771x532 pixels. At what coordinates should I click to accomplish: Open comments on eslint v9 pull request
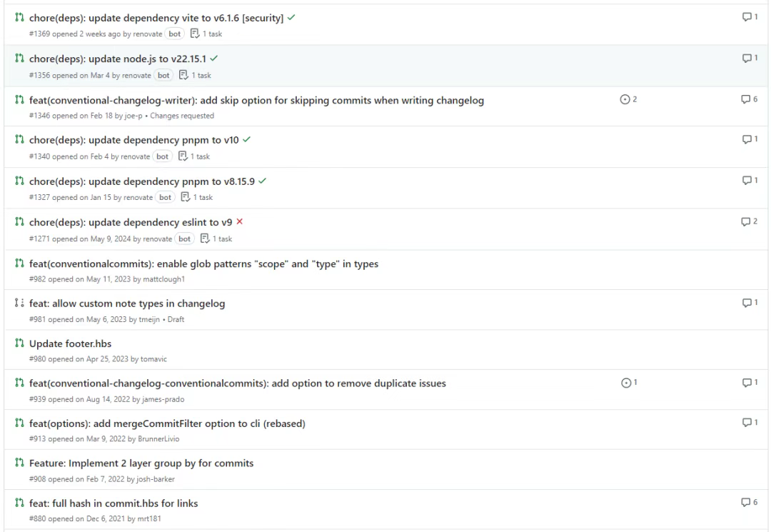click(750, 221)
